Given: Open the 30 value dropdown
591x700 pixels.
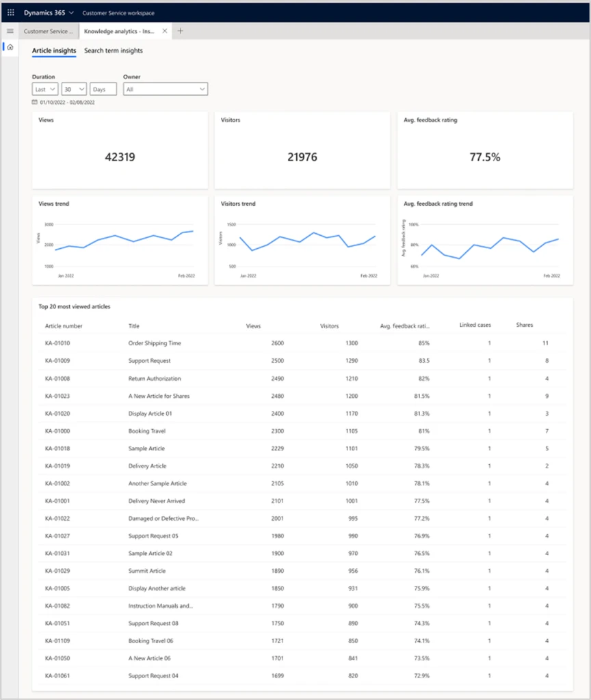Looking at the screenshot, I should click(74, 89).
